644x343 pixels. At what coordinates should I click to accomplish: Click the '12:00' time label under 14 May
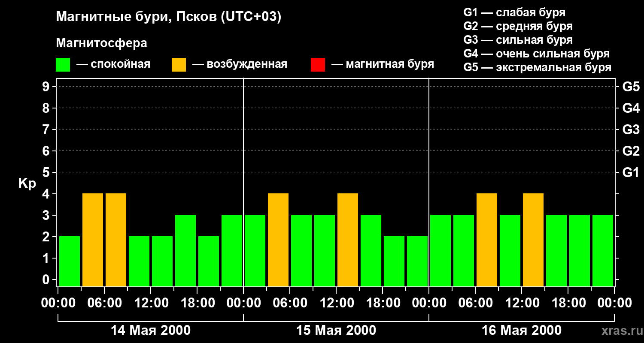[x=151, y=303]
